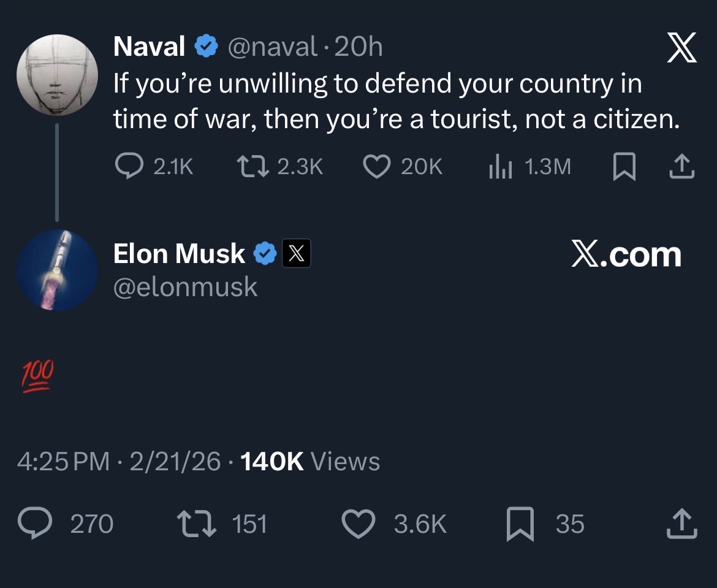This screenshot has height=588, width=717.
Task: Click the 100 emoji in the post
Action: tap(38, 376)
